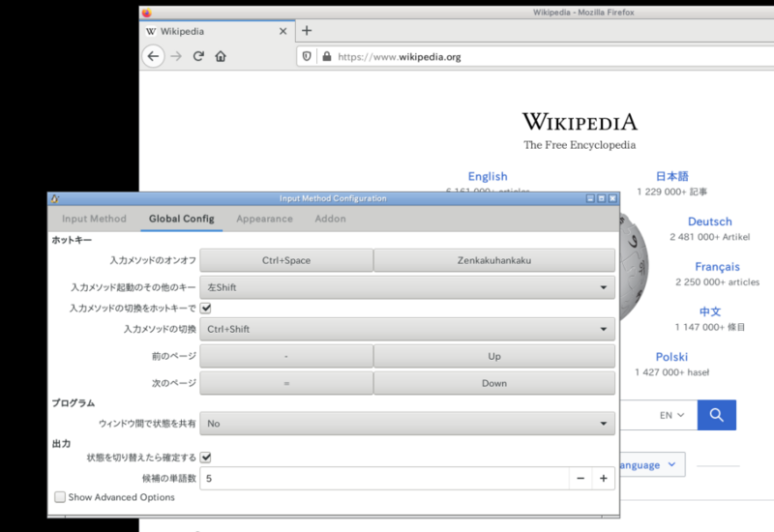Click the candidate word count field
This screenshot has height=532, width=774.
(x=384, y=478)
